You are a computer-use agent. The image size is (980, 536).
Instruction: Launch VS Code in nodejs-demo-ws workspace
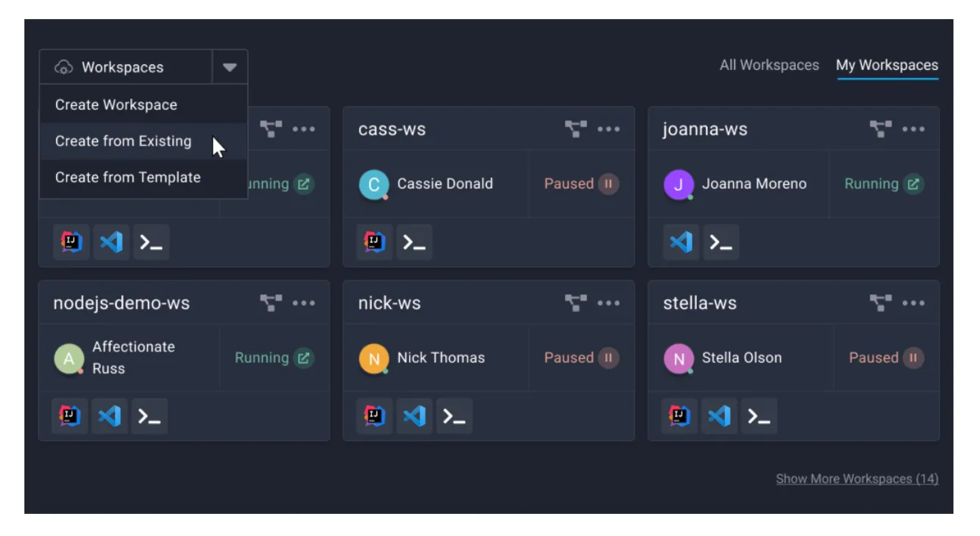click(110, 416)
